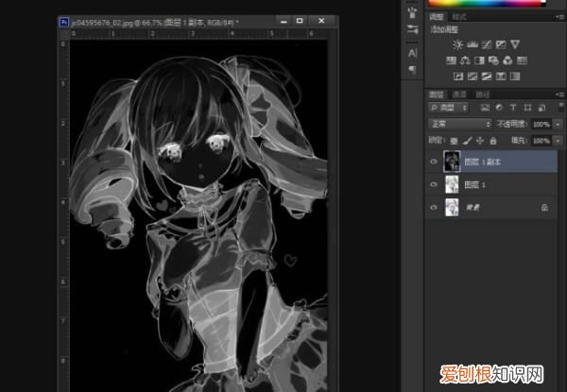Switch to the 样式 tab

pos(460,16)
